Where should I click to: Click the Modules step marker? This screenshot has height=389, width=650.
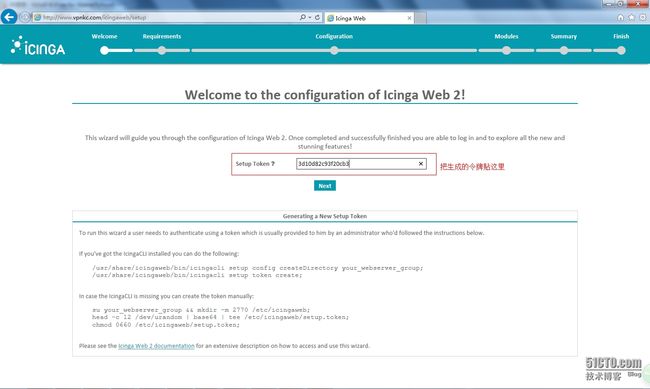point(506,51)
